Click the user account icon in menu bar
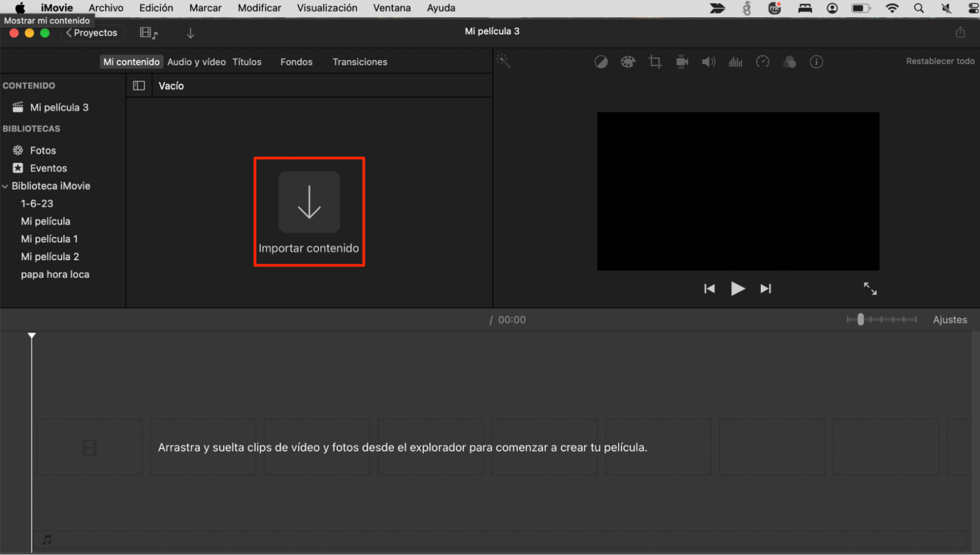980x555 pixels. click(832, 8)
